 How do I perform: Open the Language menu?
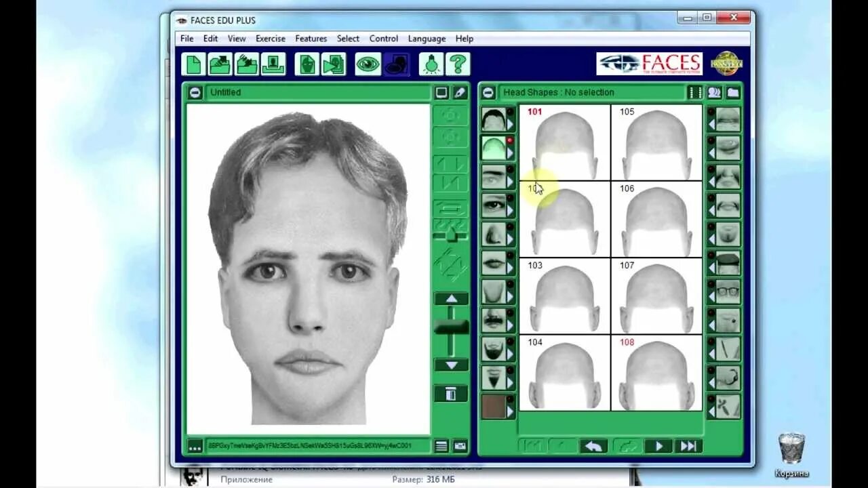(427, 39)
